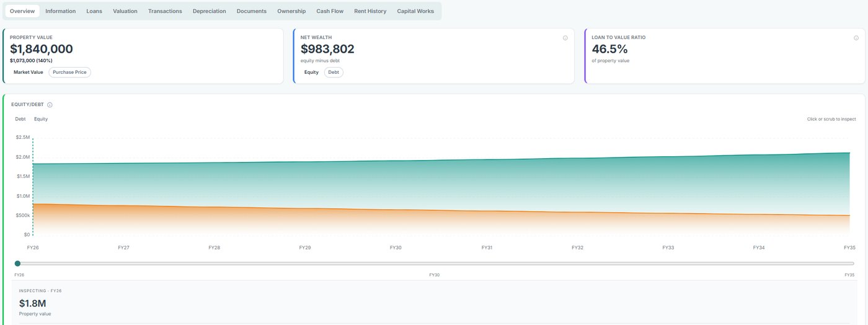Click the timeline slider handle at FY26
Image resolution: width=868 pixels, height=325 pixels.
[17, 264]
